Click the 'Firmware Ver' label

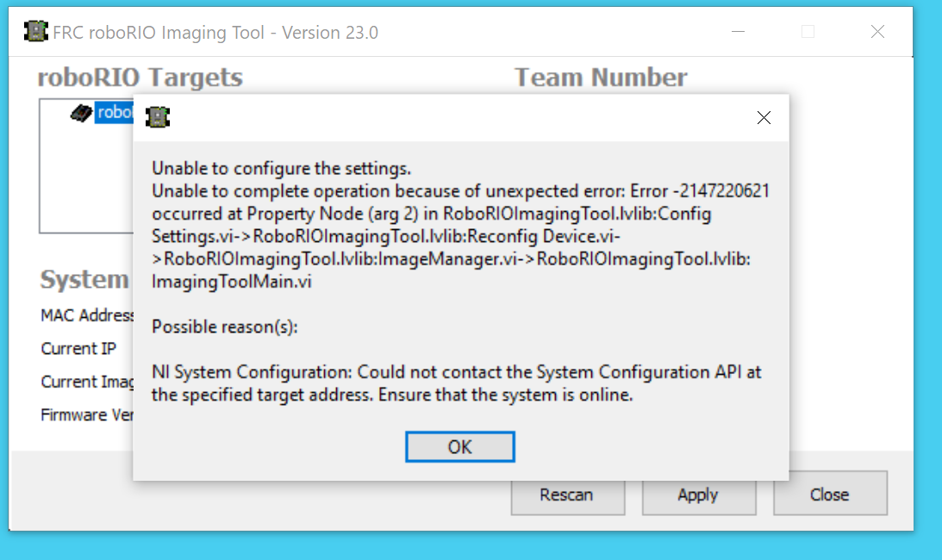tap(87, 414)
